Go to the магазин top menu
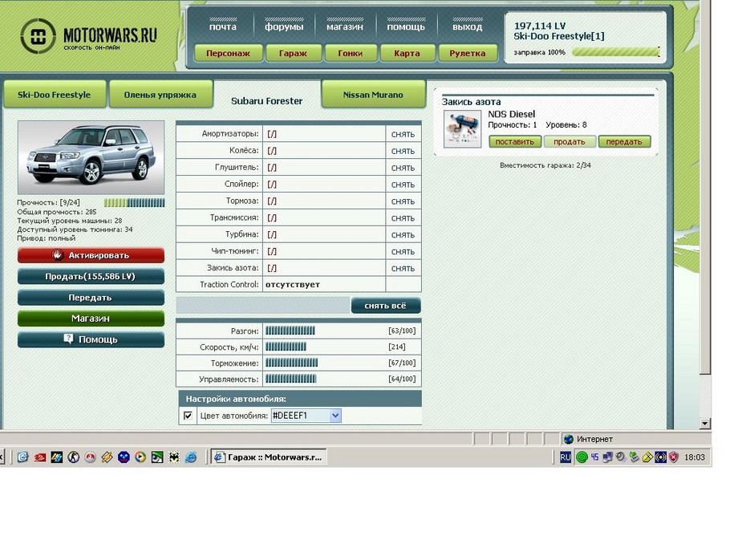Image resolution: width=746 pixels, height=560 pixels. [x=345, y=26]
